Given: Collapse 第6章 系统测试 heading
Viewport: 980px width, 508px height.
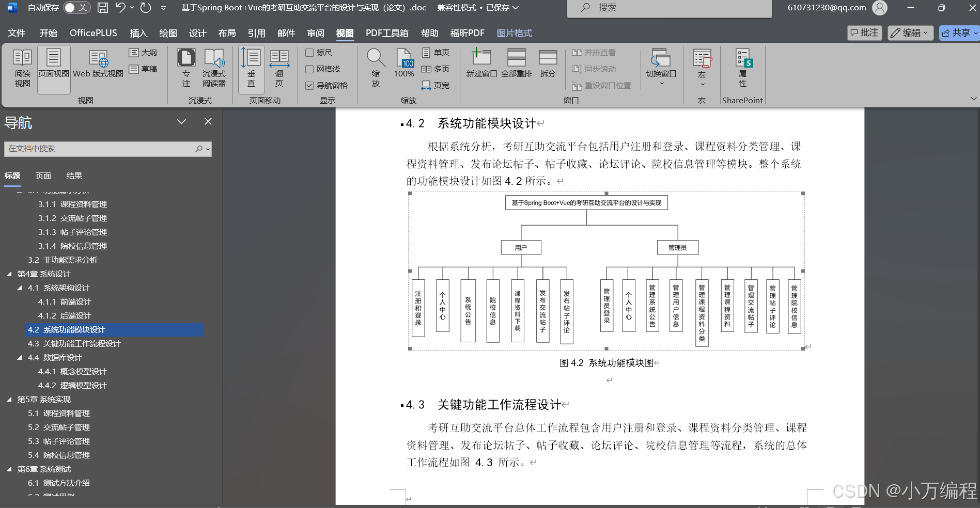Looking at the screenshot, I should point(9,469).
